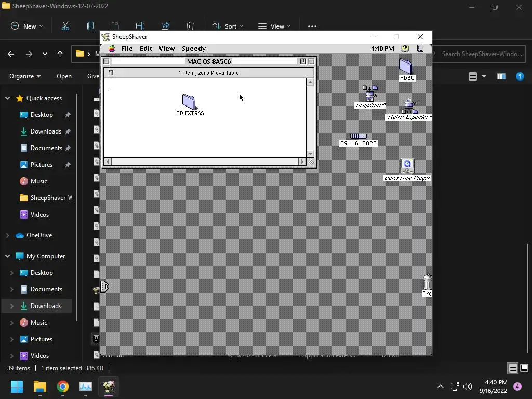Viewport: 532px width, 399px height.
Task: Click the Mac window scroll right arrow
Action: 302,162
